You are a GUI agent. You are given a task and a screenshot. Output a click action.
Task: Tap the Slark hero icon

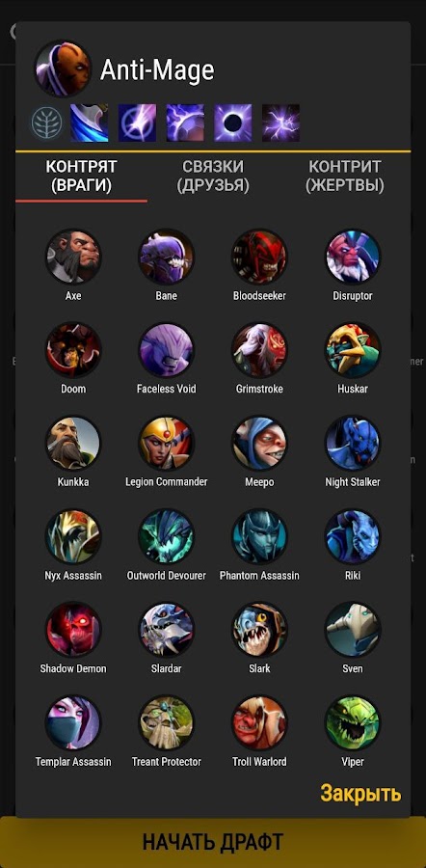pos(259,630)
